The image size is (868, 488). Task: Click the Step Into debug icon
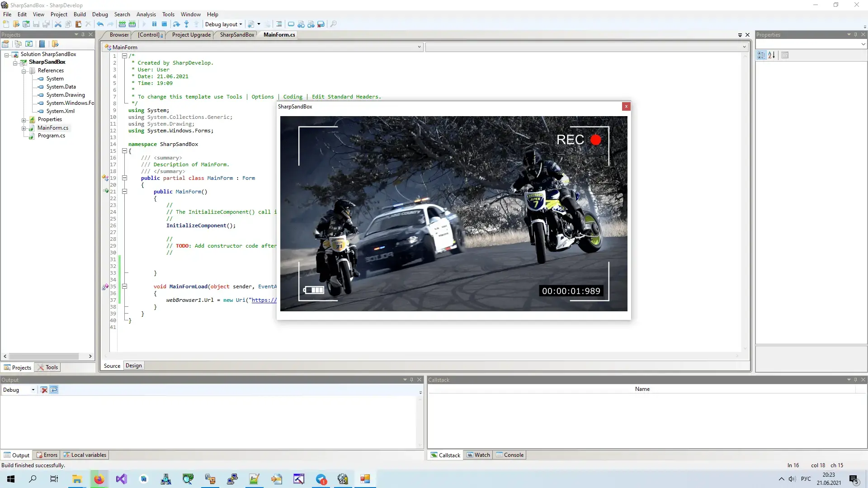[x=186, y=24]
